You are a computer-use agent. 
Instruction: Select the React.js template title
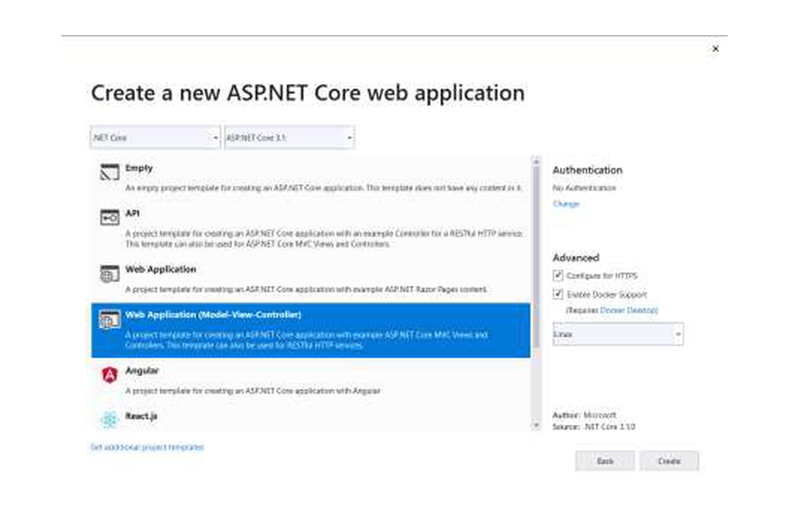pyautogui.click(x=141, y=415)
